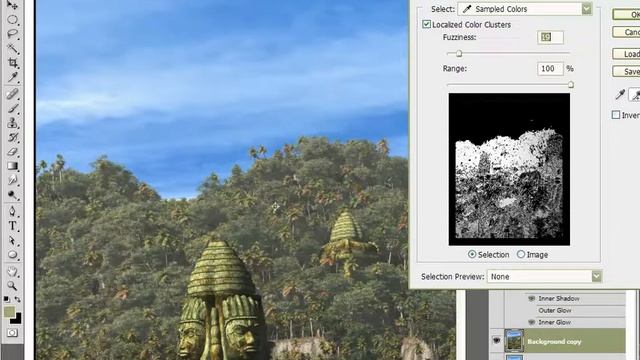
Task: Hide the Inner Glow effect
Action: 531,322
